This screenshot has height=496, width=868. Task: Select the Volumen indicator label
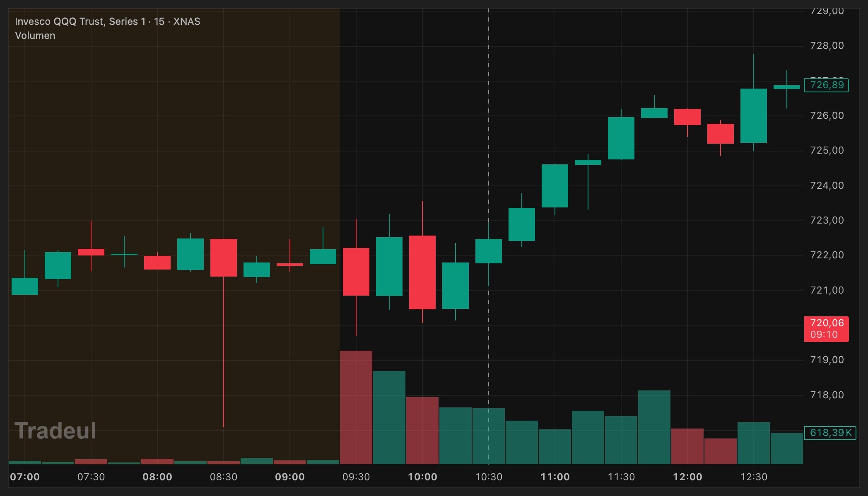coord(35,36)
